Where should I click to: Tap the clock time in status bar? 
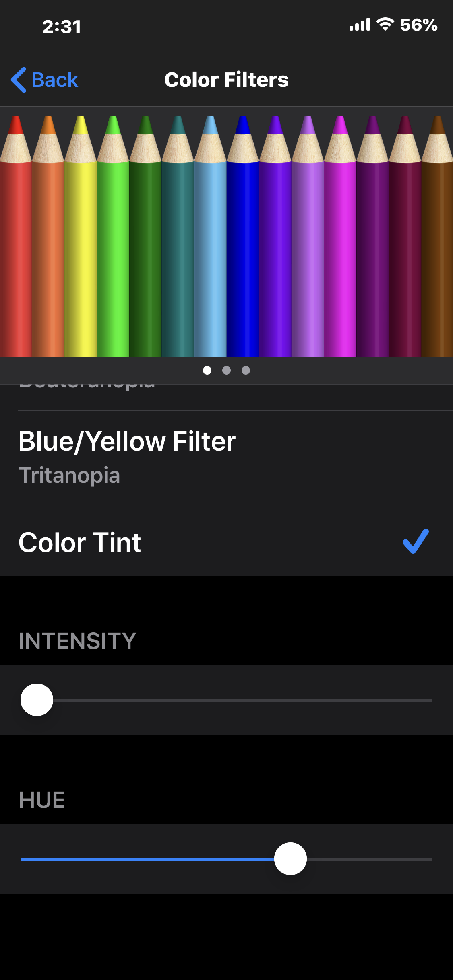[62, 27]
